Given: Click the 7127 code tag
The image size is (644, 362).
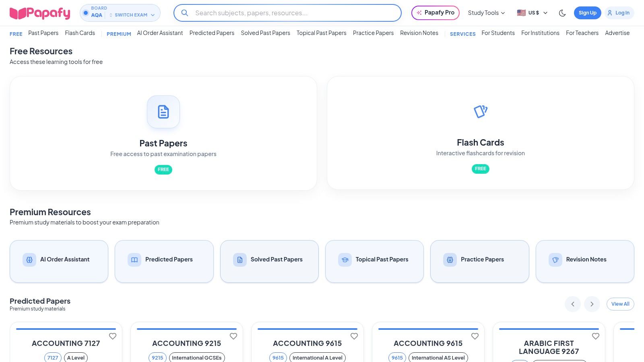Looking at the screenshot, I should point(53,358).
